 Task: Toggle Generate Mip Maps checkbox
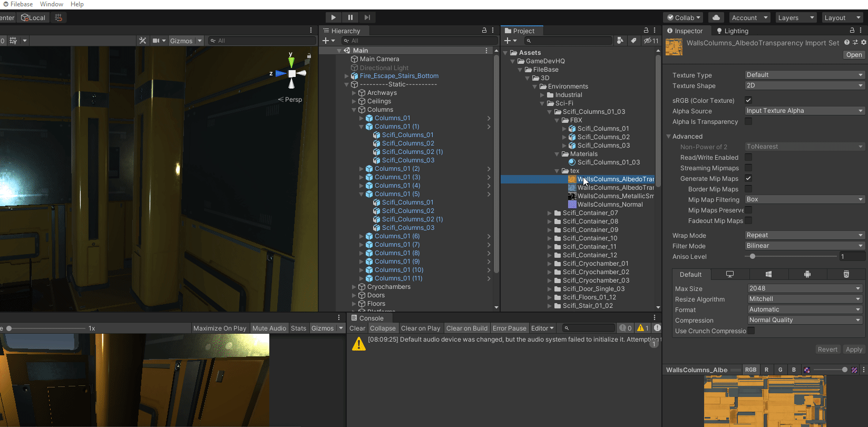pyautogui.click(x=748, y=178)
